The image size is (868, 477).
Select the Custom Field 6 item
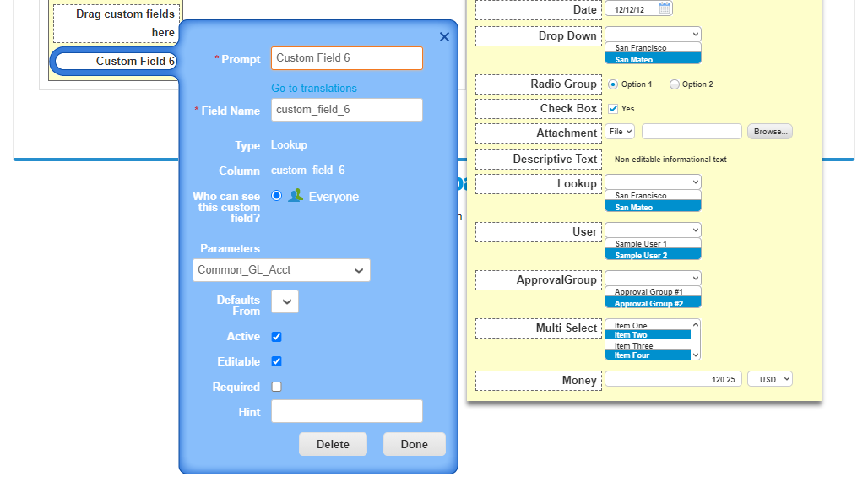tap(114, 61)
